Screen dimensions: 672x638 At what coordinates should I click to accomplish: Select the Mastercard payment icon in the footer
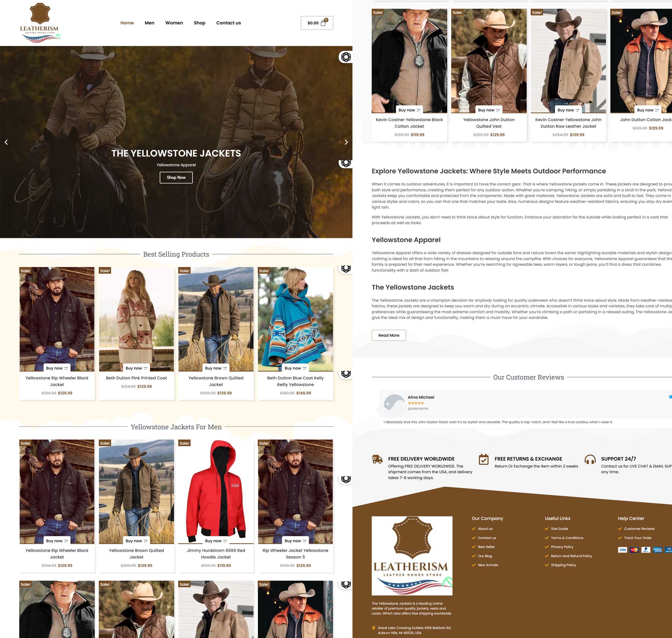tap(635, 550)
